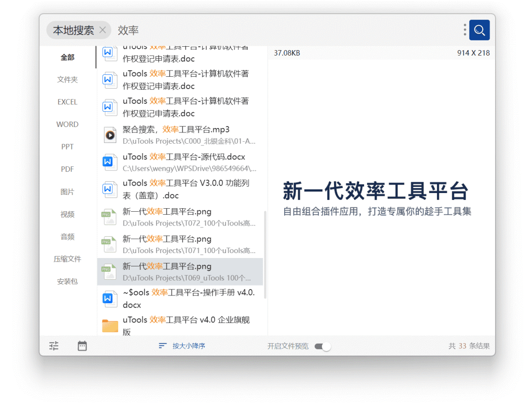Remove the 本地搜索 tag with X

(x=102, y=30)
